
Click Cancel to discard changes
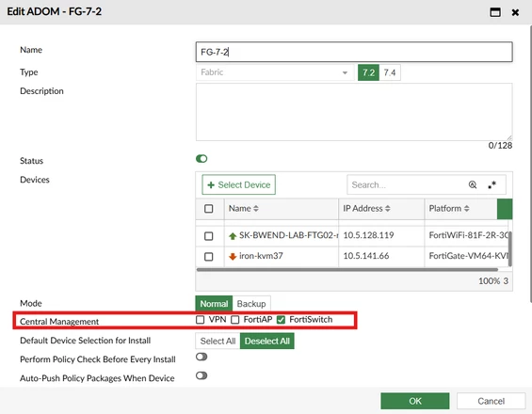491,401
